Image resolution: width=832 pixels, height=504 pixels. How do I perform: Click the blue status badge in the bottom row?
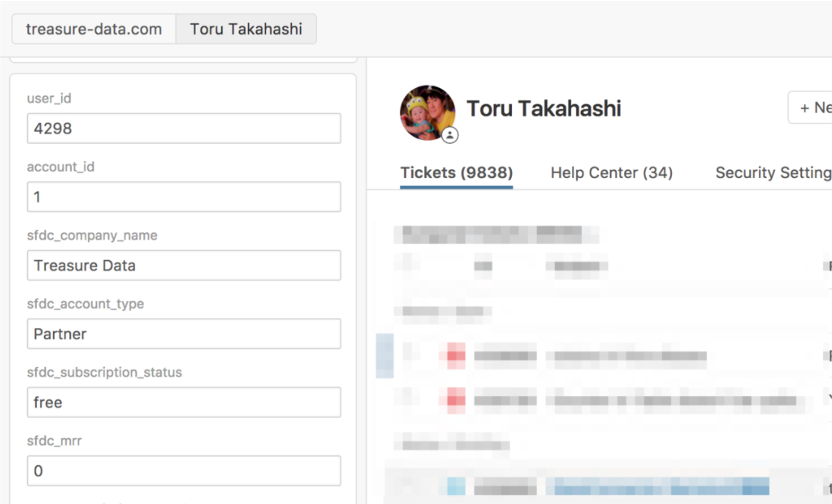(x=456, y=486)
